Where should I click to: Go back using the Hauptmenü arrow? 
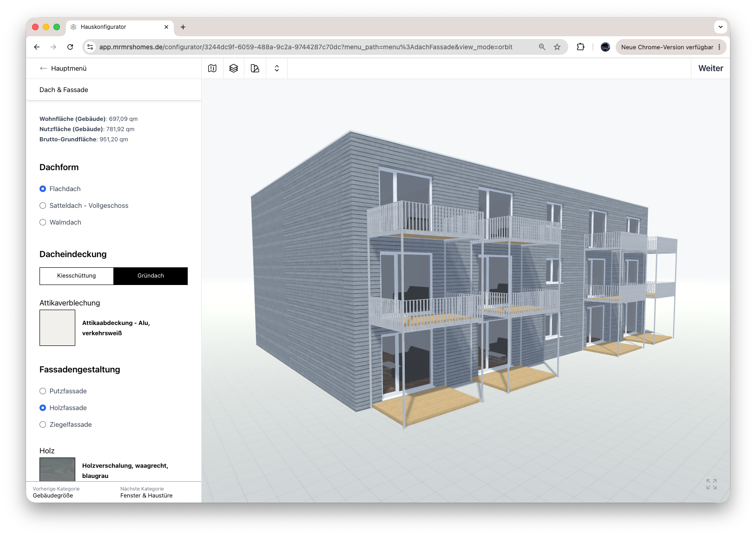(44, 68)
